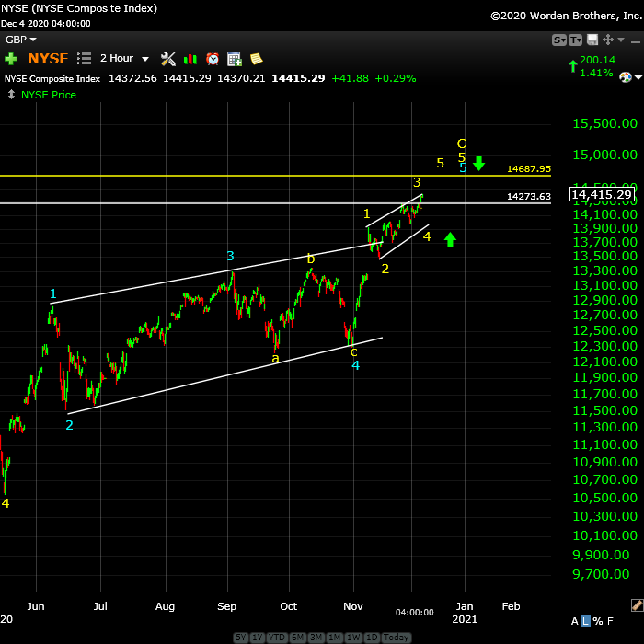Click the current price box 14,415.29
644x644 pixels.
[602, 194]
